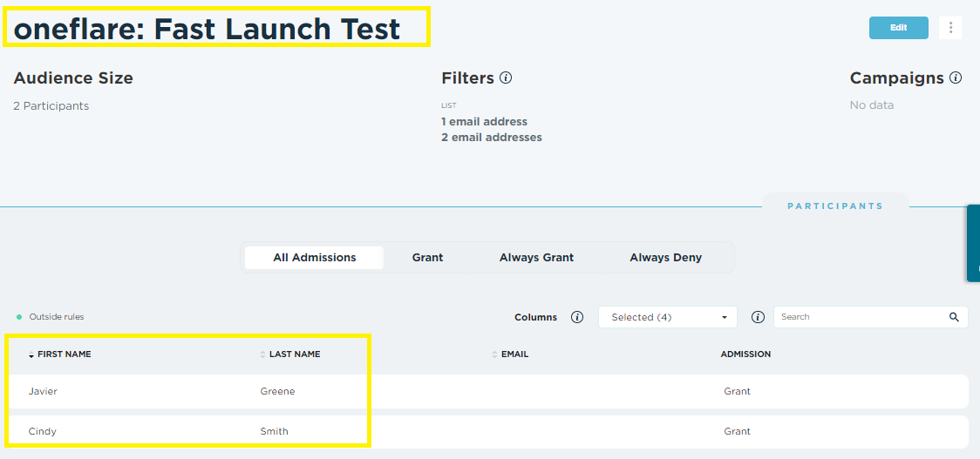Click the teal side panel tab at the right edge

tap(973, 244)
